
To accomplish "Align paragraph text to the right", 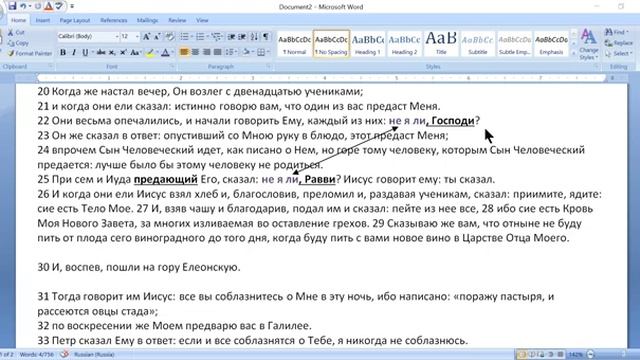I will [x=207, y=52].
